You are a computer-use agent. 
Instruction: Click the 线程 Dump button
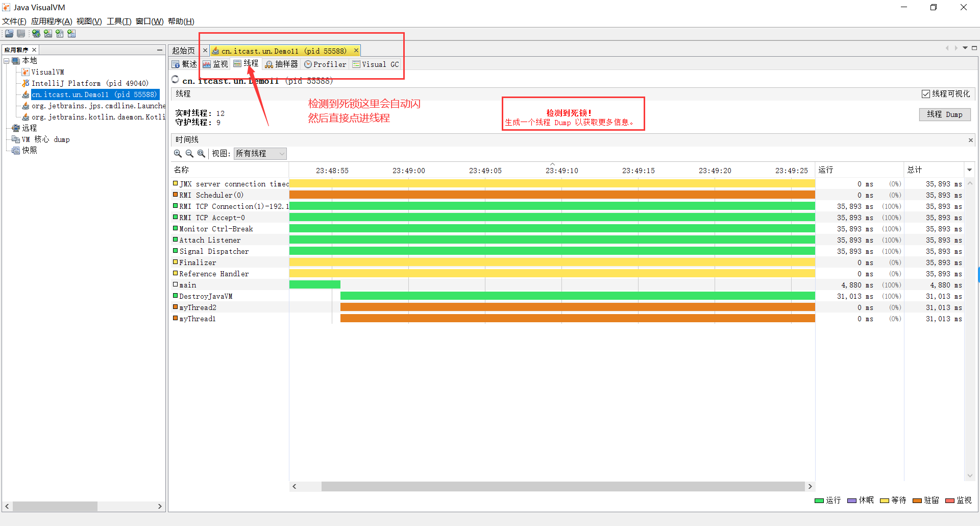coord(944,114)
